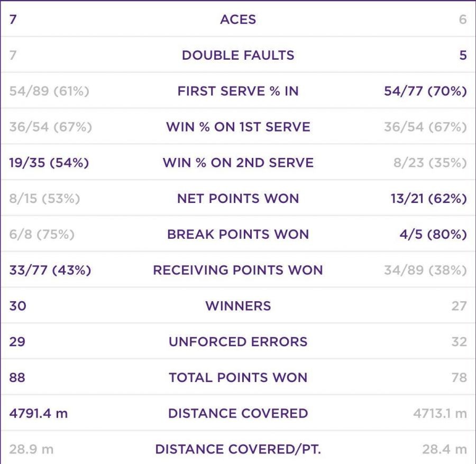This screenshot has width=476, height=464.
Task: Select the DOUBLE FAULTS row heading
Action: click(238, 55)
